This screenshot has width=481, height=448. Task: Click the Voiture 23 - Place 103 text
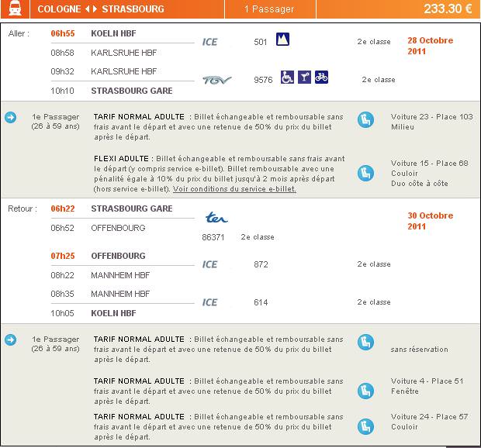pos(431,117)
